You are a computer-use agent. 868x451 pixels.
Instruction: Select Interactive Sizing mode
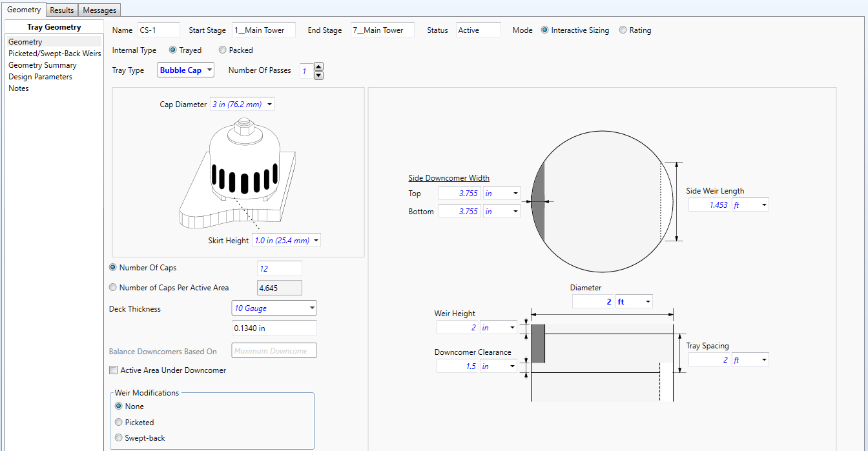click(x=545, y=30)
